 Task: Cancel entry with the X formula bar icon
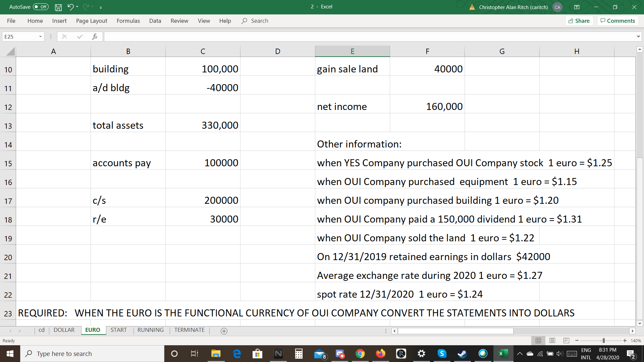[64, 36]
